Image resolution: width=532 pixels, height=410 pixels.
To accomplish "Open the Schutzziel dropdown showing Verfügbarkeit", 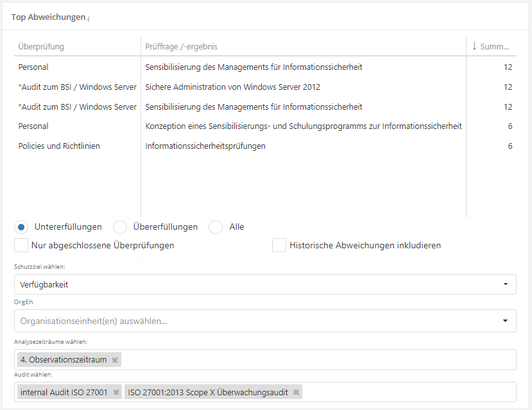I will [x=264, y=284].
